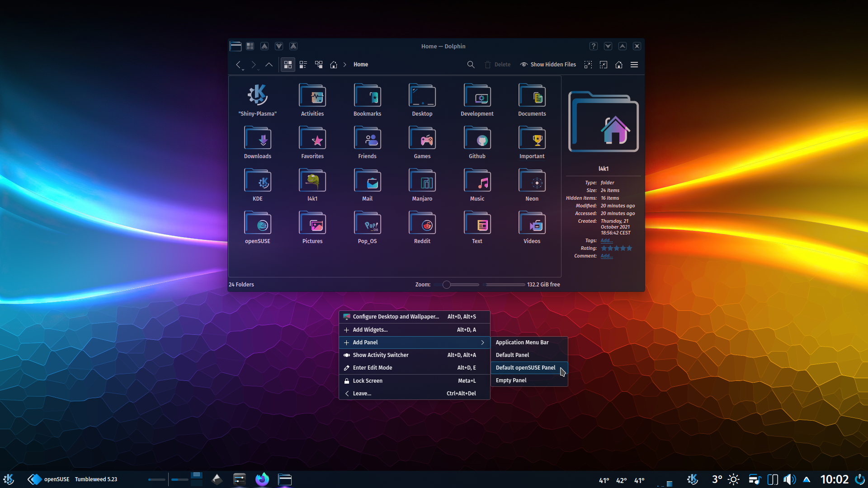Select the Mail folder
Image resolution: width=868 pixels, height=488 pixels.
367,185
